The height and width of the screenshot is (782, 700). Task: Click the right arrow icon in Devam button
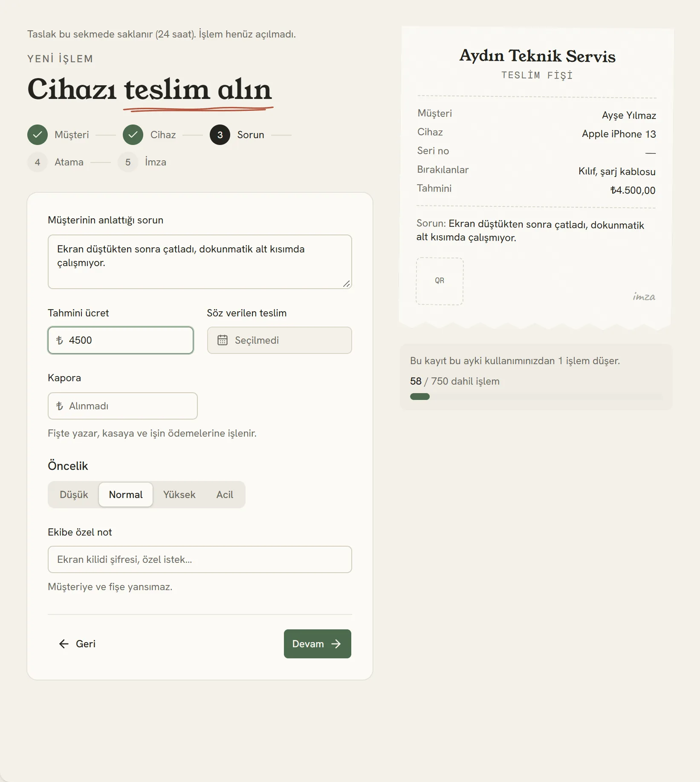(336, 644)
